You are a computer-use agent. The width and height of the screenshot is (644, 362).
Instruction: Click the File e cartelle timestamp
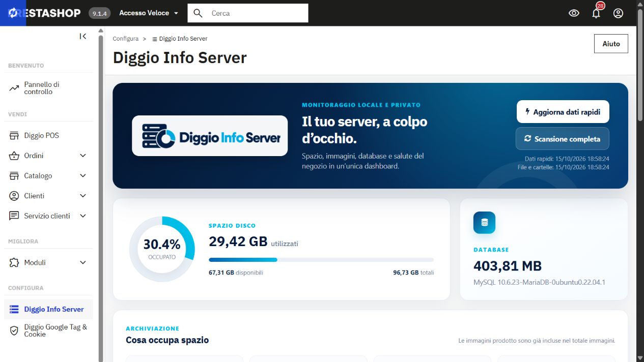tap(564, 167)
